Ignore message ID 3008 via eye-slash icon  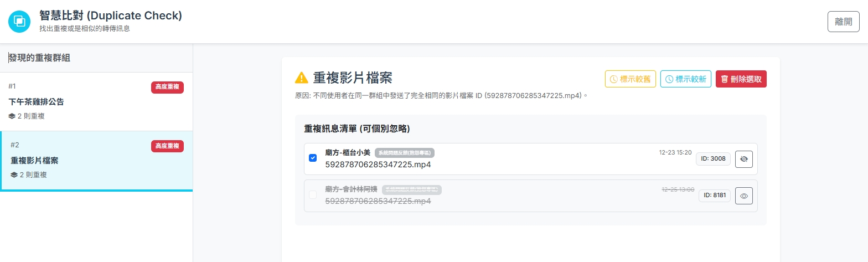tap(743, 159)
